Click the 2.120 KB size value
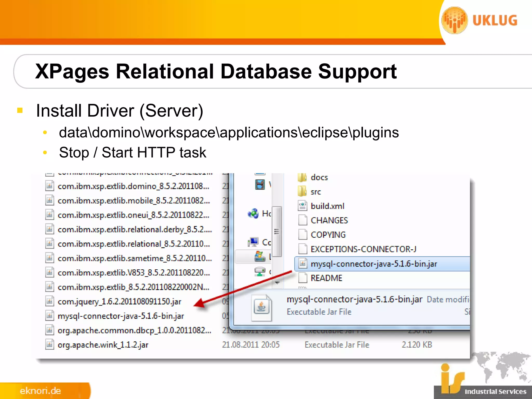Viewport: 532px width, 399px height. [417, 345]
